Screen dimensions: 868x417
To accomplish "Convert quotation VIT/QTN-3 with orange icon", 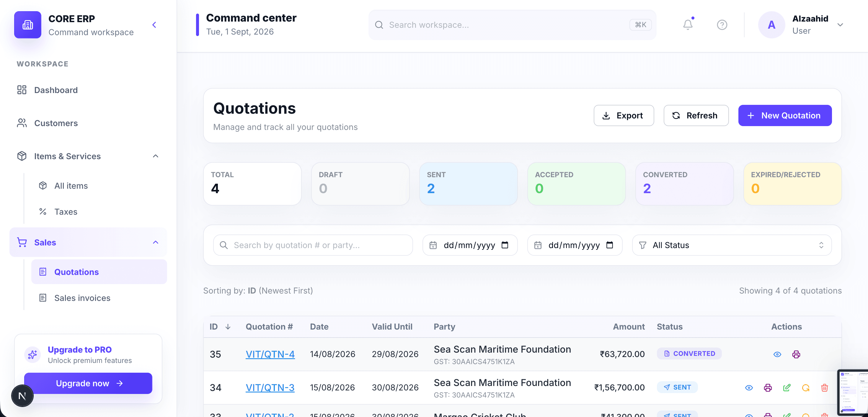I will (805, 388).
